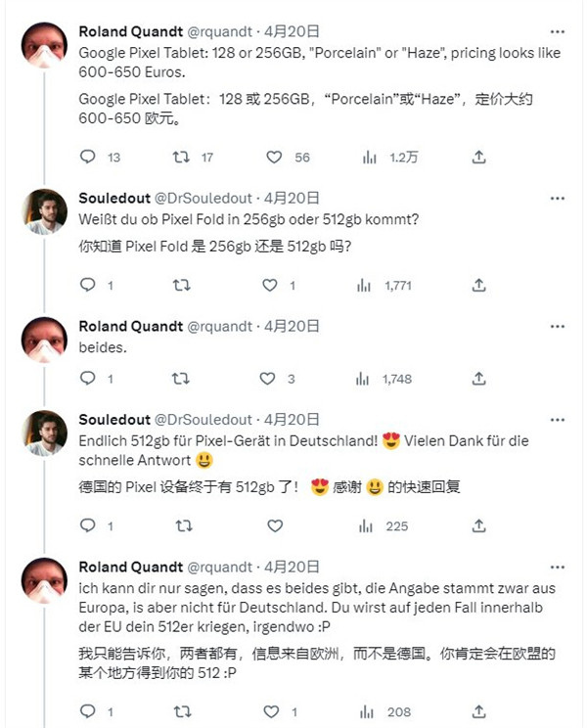This screenshot has width=587, height=728.
Task: Open more options on Pixel Fold question tweet
Action: click(557, 198)
